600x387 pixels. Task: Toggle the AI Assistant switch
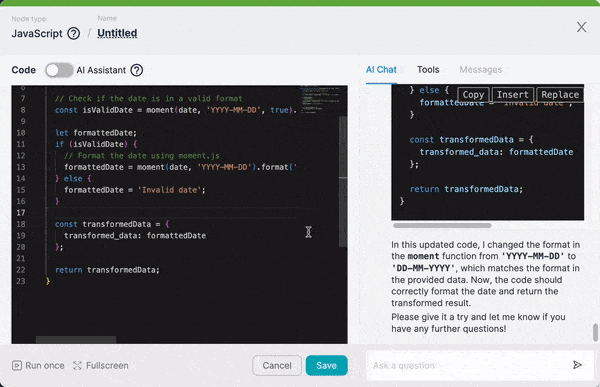[59, 70]
